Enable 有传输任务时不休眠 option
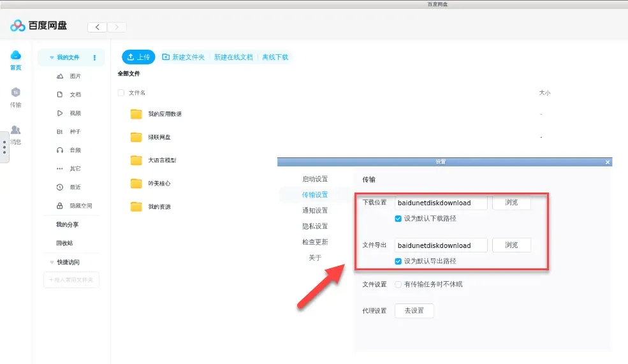The width and height of the screenshot is (628, 364). 398,284
